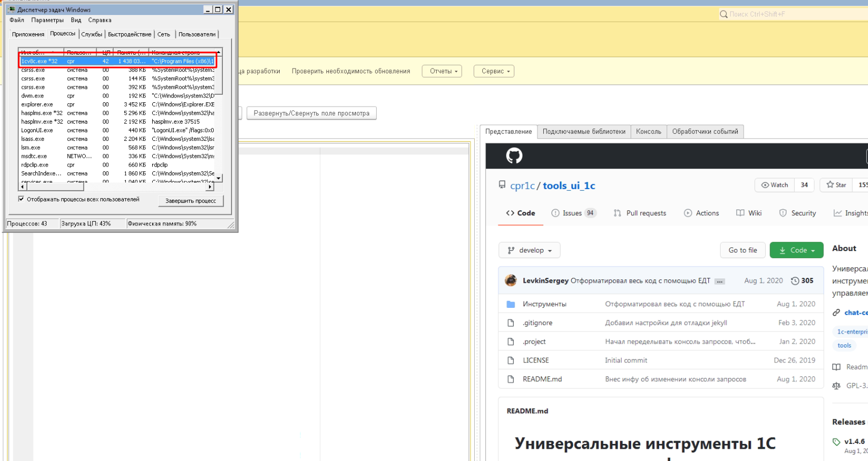868x461 pixels.
Task: Click the process list horizontal scroll right arrow
Action: [x=210, y=187]
